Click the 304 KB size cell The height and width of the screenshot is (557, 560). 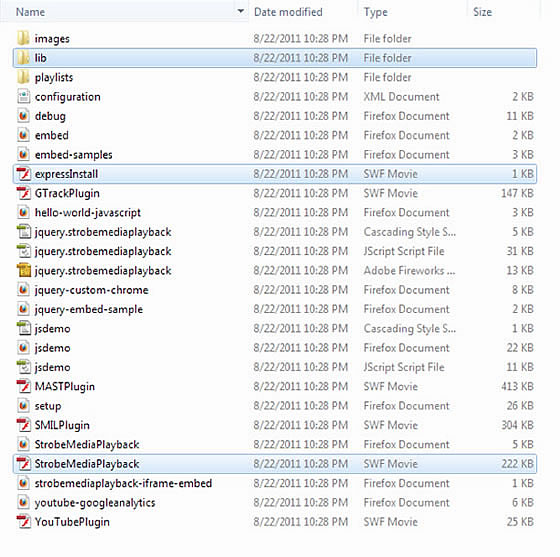pyautogui.click(x=517, y=425)
